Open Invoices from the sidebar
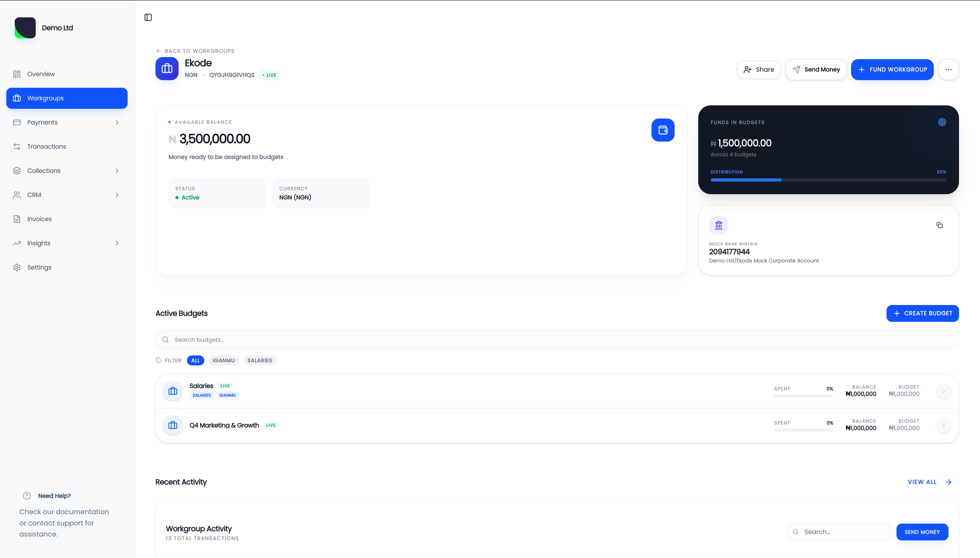The image size is (980, 558). pyautogui.click(x=39, y=219)
